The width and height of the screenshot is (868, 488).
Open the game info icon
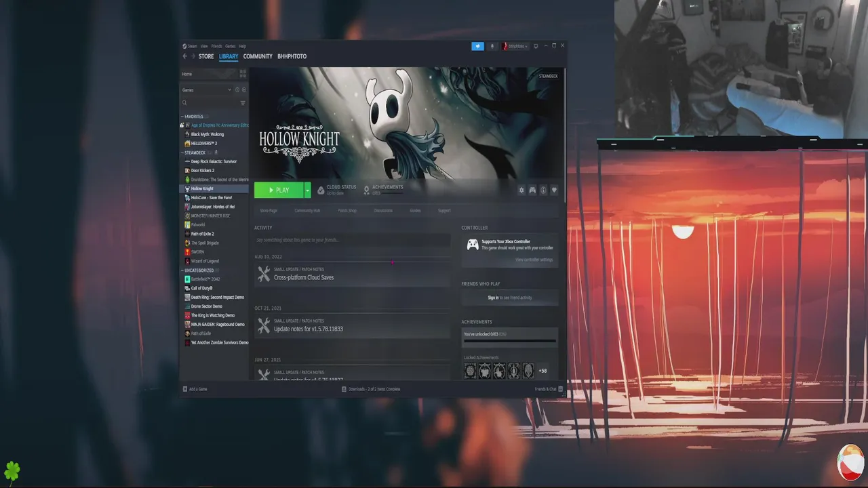tap(543, 190)
